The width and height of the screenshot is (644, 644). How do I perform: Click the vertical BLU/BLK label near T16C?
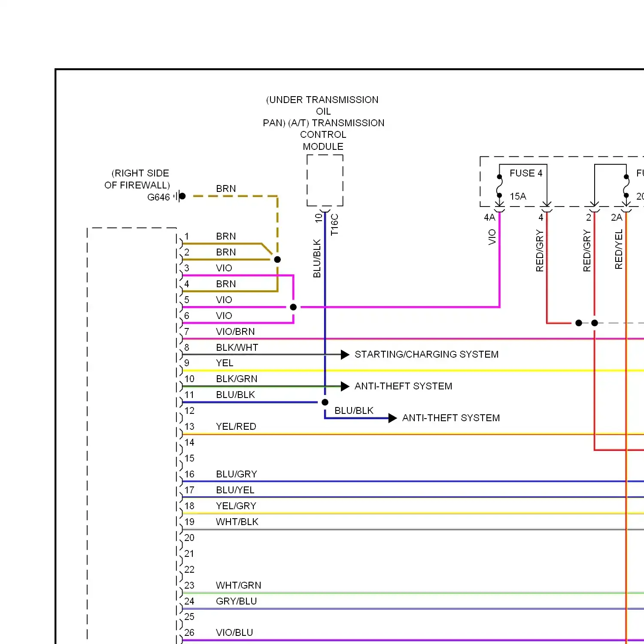point(317,258)
